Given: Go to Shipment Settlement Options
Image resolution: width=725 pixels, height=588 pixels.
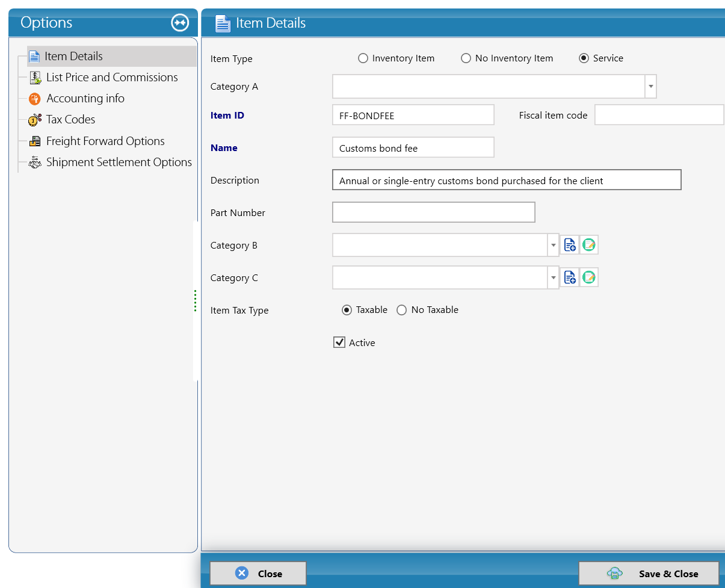Looking at the screenshot, I should point(119,162).
